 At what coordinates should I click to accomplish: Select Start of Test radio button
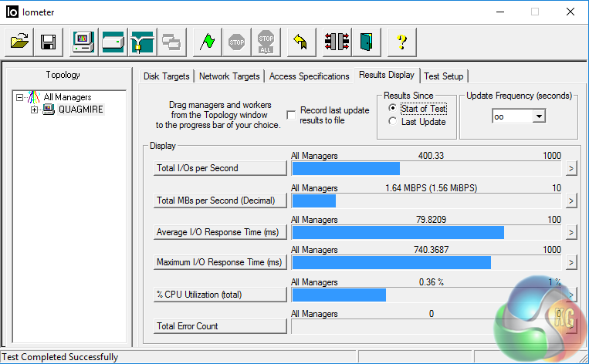393,108
